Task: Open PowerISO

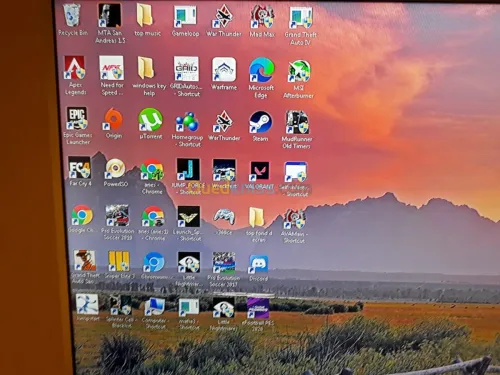Action: (115, 169)
